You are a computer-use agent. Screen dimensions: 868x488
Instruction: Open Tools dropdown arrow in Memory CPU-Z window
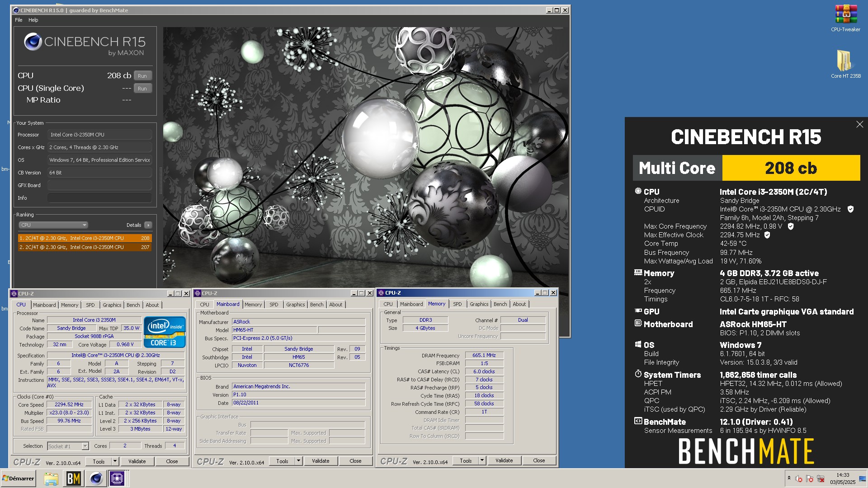tap(482, 460)
